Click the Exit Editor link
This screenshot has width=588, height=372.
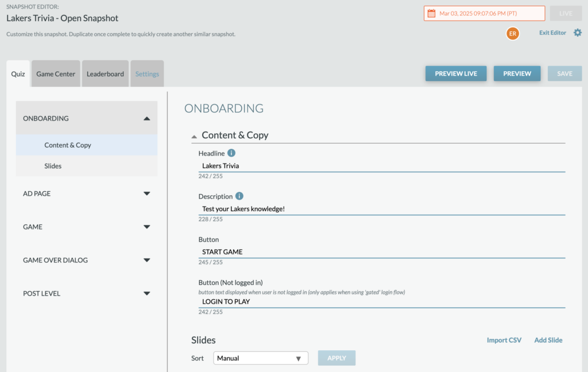tap(552, 33)
